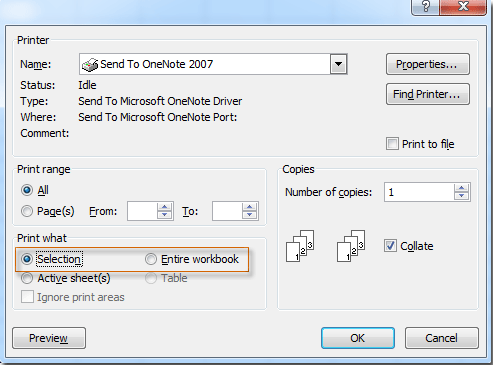Decrease the From page value
Screen dimensions: 493x365
pos(164,215)
